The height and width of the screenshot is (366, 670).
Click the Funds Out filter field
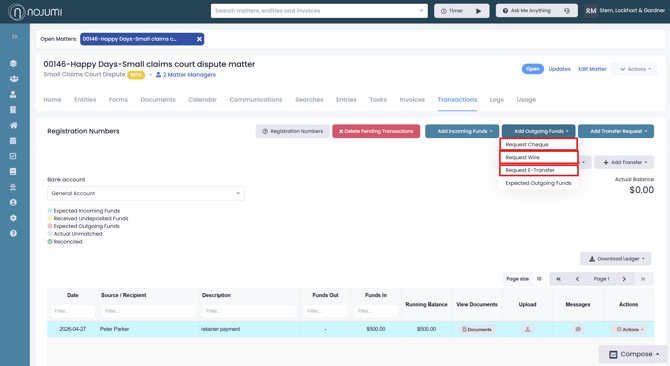point(325,311)
